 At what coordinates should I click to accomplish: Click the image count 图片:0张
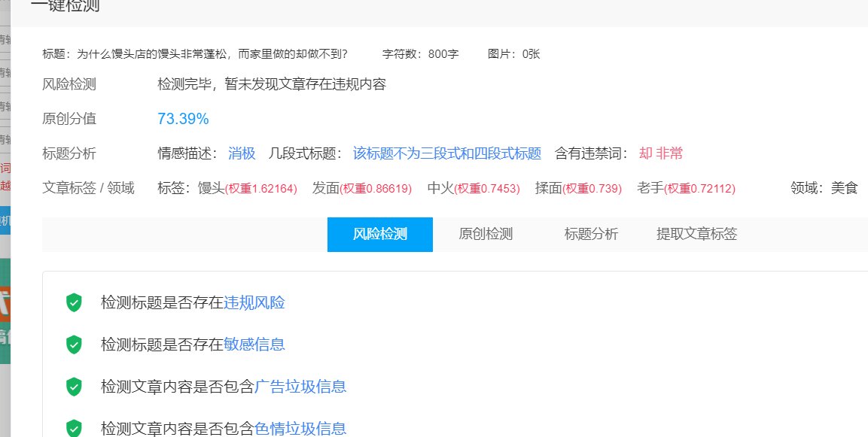coord(513,54)
